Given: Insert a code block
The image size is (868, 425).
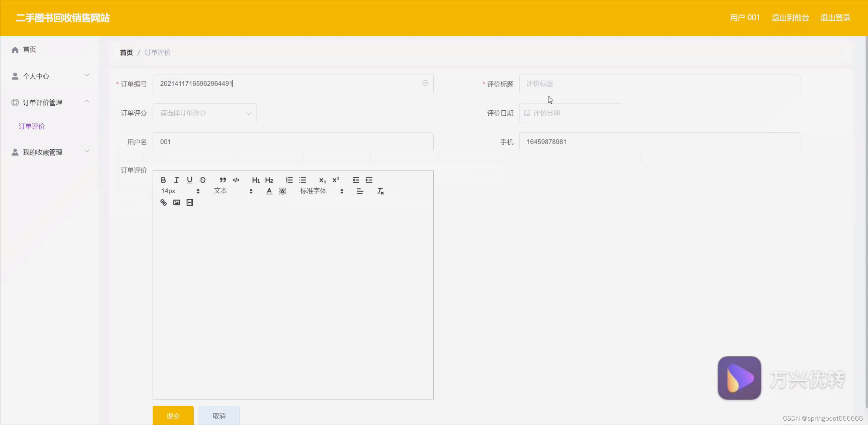Looking at the screenshot, I should [236, 180].
